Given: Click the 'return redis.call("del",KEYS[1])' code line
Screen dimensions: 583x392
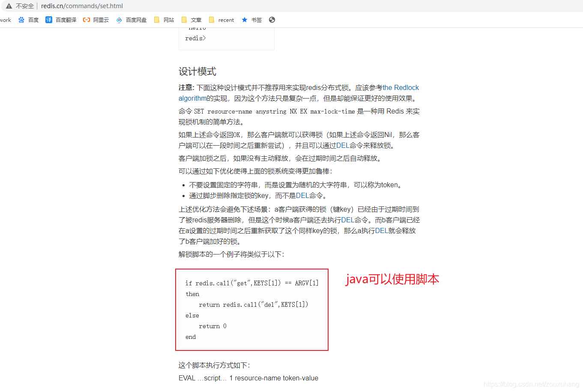Looking at the screenshot, I should 254,305.
